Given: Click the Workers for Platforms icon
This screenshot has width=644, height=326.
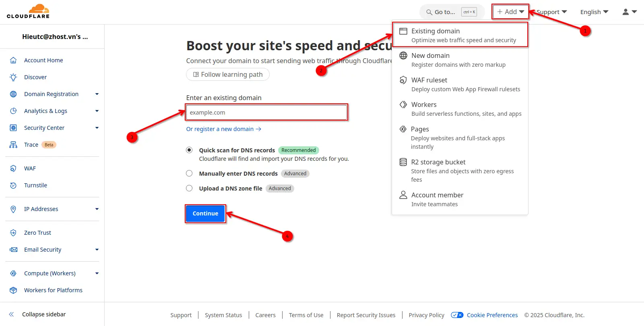Looking at the screenshot, I should pyautogui.click(x=13, y=290).
